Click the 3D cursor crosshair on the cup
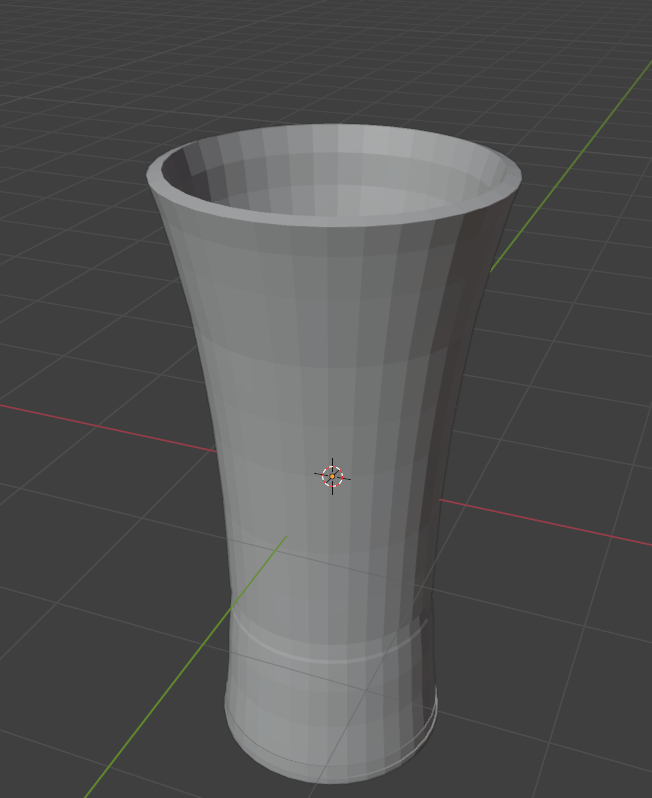The image size is (652, 798). pos(332,476)
